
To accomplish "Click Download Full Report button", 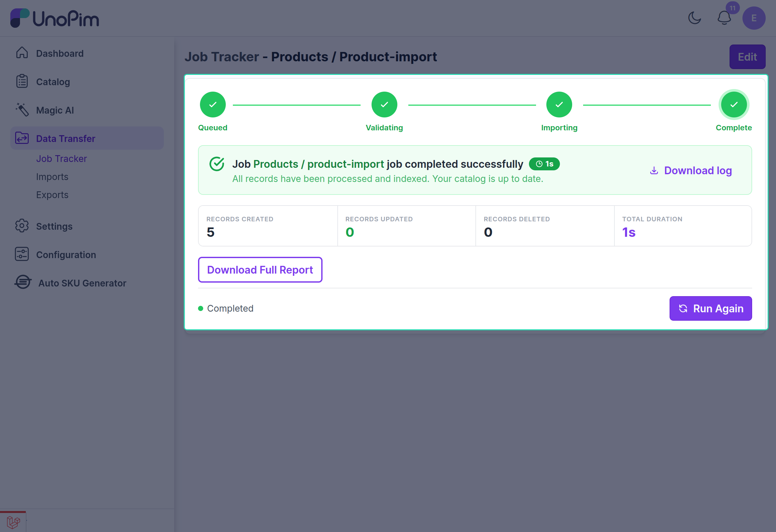I will click(x=260, y=270).
